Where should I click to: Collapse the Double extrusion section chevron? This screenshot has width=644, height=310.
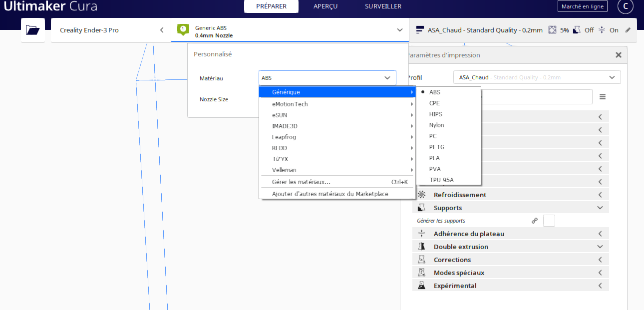[x=600, y=247]
